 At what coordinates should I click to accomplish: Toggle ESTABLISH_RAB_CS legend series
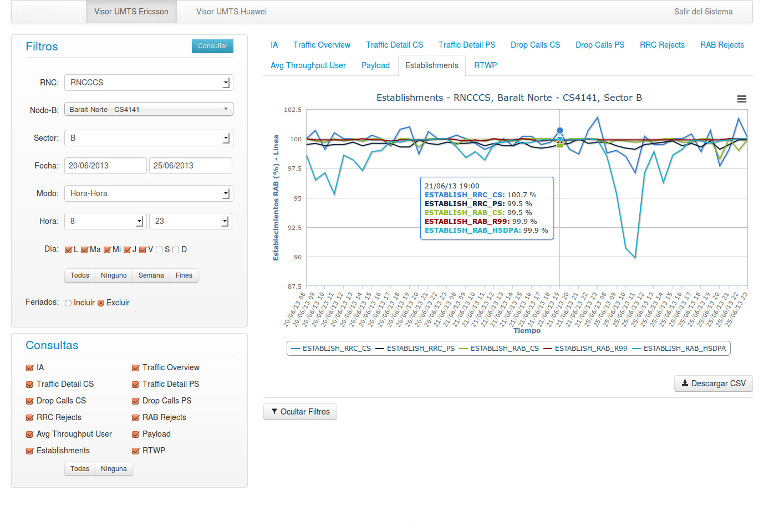(499, 349)
